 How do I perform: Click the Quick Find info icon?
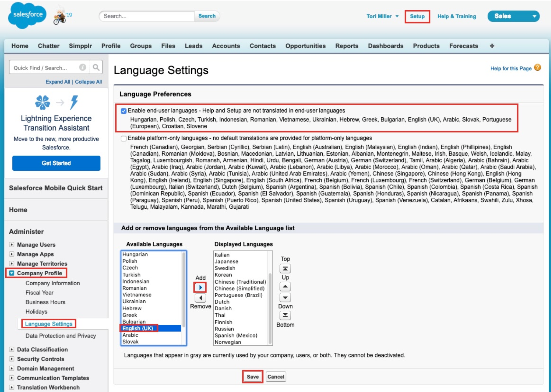click(83, 67)
